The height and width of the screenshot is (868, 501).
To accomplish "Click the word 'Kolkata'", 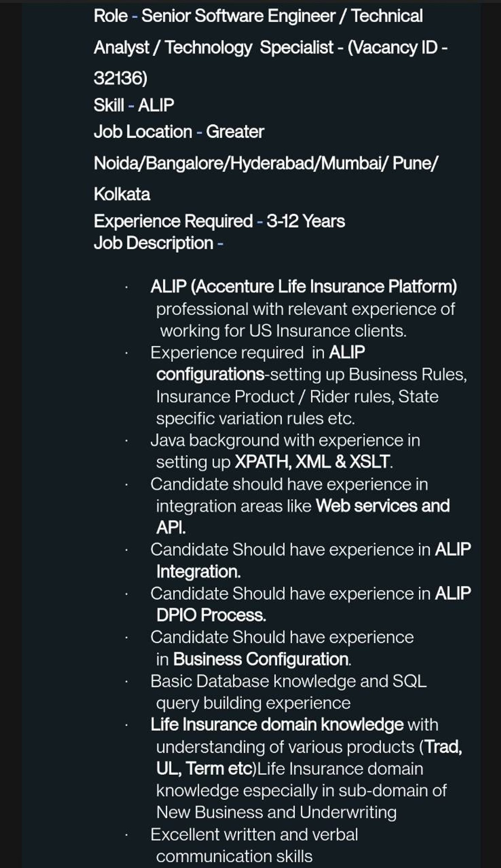I will [122, 194].
